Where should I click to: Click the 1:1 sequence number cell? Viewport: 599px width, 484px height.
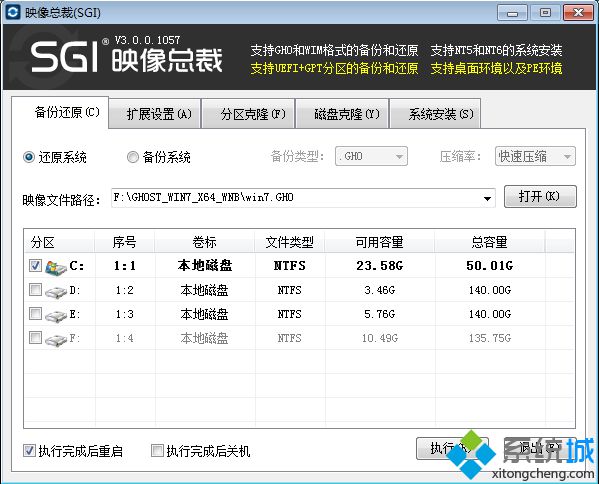click(125, 265)
